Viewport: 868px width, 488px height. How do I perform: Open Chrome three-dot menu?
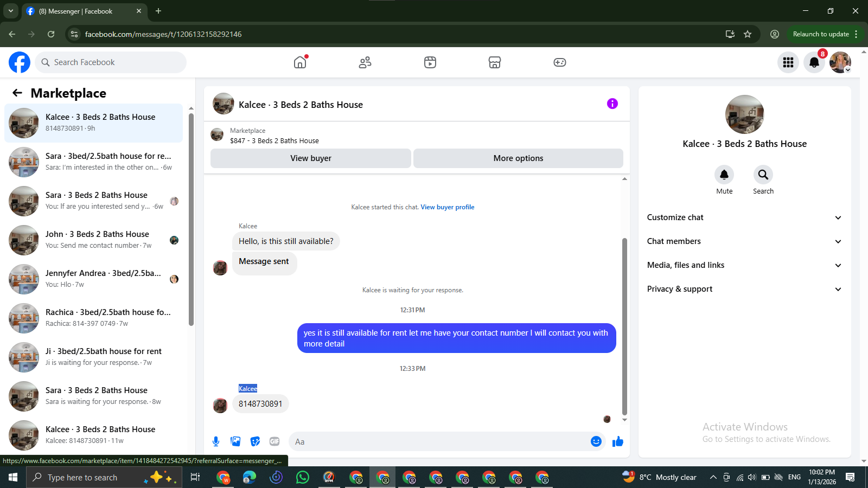856,34
